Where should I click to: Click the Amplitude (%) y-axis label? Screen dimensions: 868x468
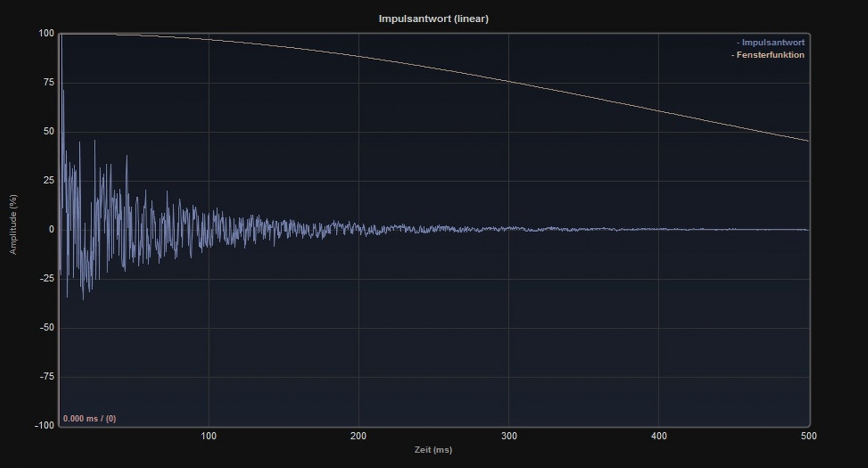coord(13,225)
